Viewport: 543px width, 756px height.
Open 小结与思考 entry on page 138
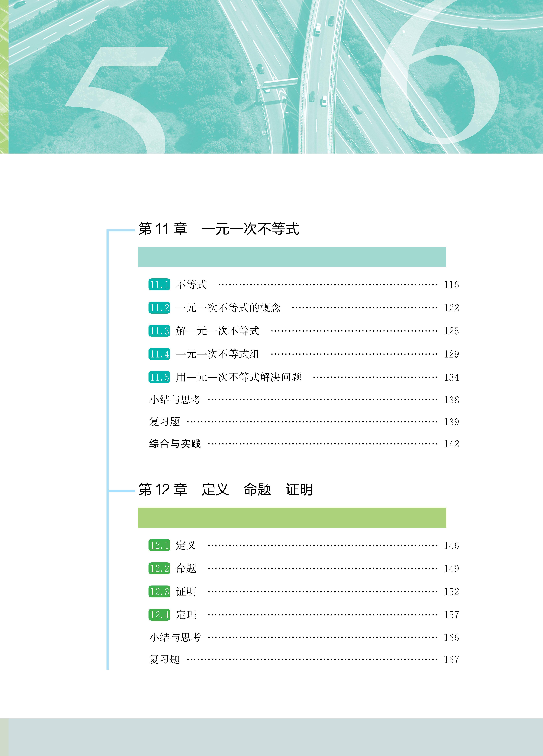tap(175, 400)
